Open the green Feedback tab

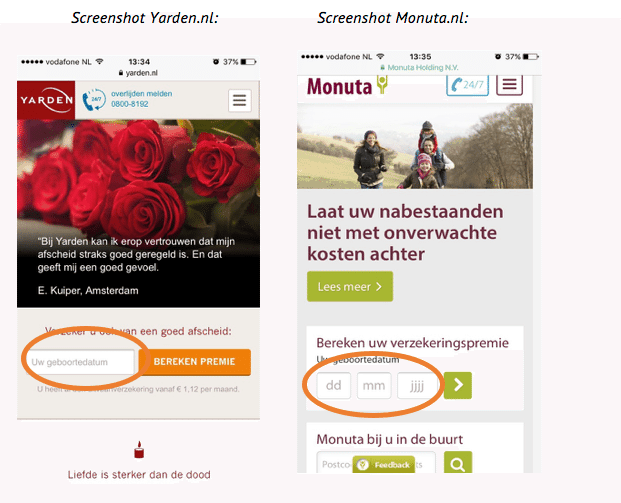click(x=383, y=465)
